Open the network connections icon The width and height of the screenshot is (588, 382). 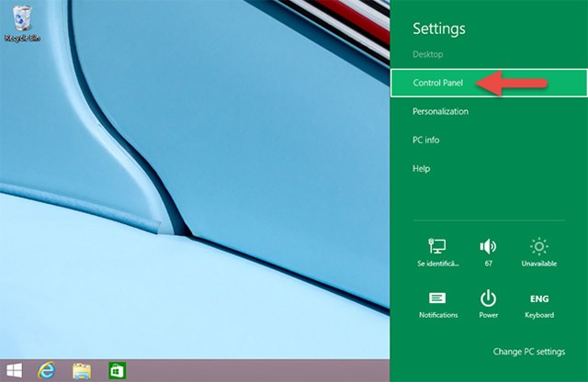[437, 246]
